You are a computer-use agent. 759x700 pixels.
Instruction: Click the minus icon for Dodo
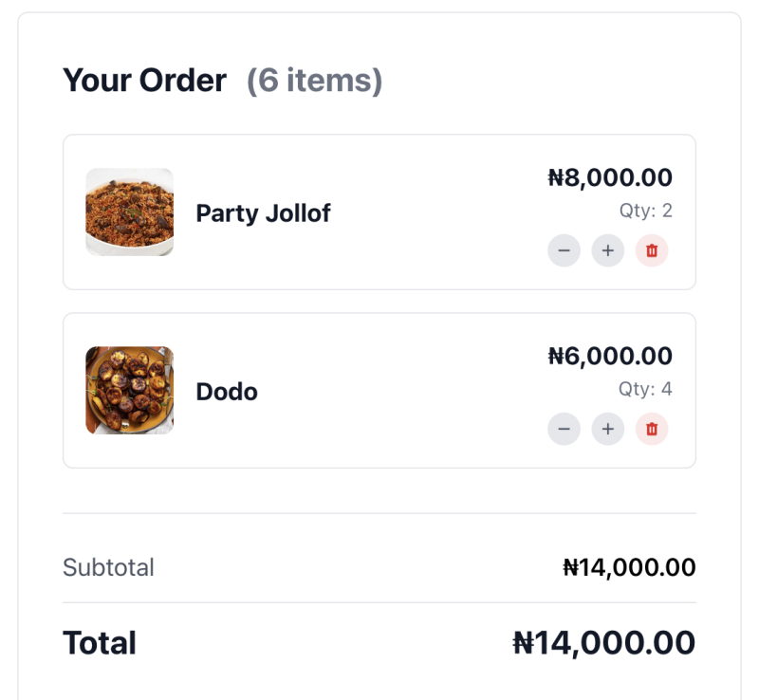tap(565, 429)
